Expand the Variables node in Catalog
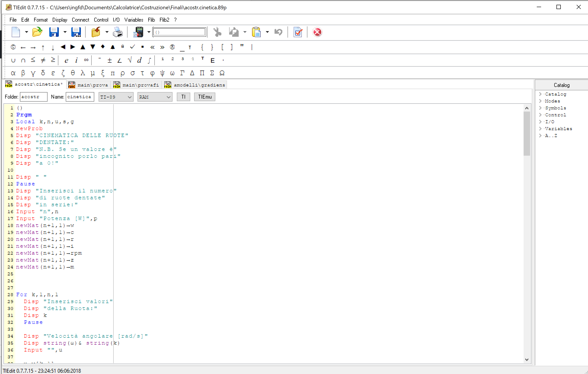588x374 pixels. (x=540, y=129)
